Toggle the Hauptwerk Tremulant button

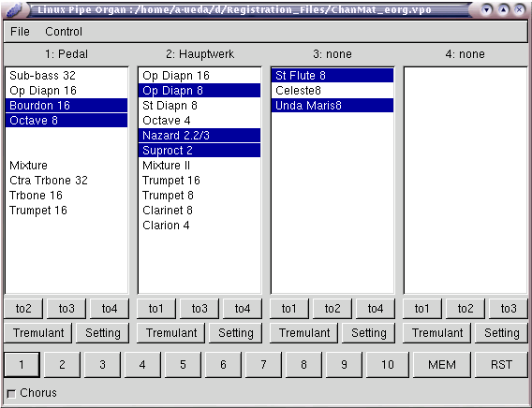[x=171, y=333]
